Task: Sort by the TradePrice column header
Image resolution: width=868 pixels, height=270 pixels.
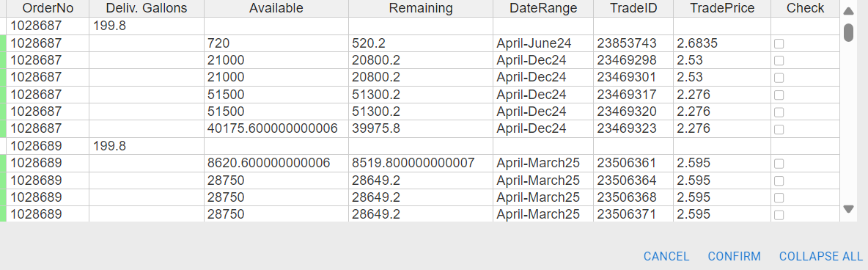Action: (x=722, y=8)
